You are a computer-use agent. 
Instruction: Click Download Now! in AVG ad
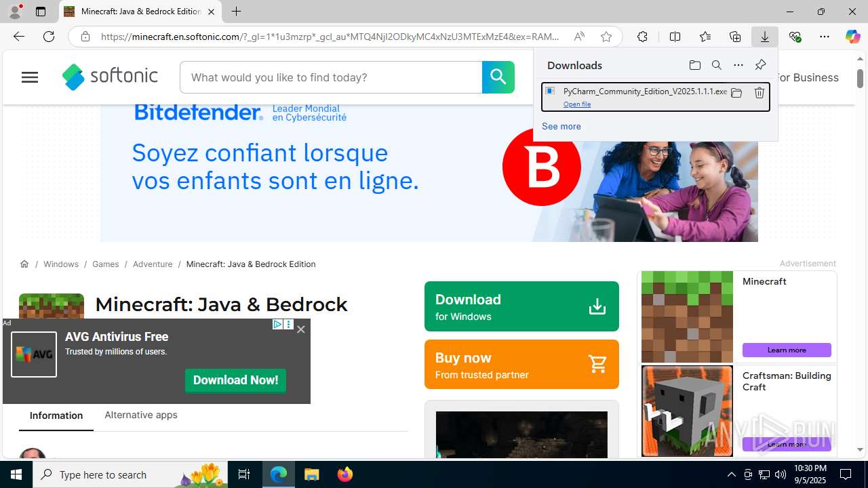click(235, 380)
